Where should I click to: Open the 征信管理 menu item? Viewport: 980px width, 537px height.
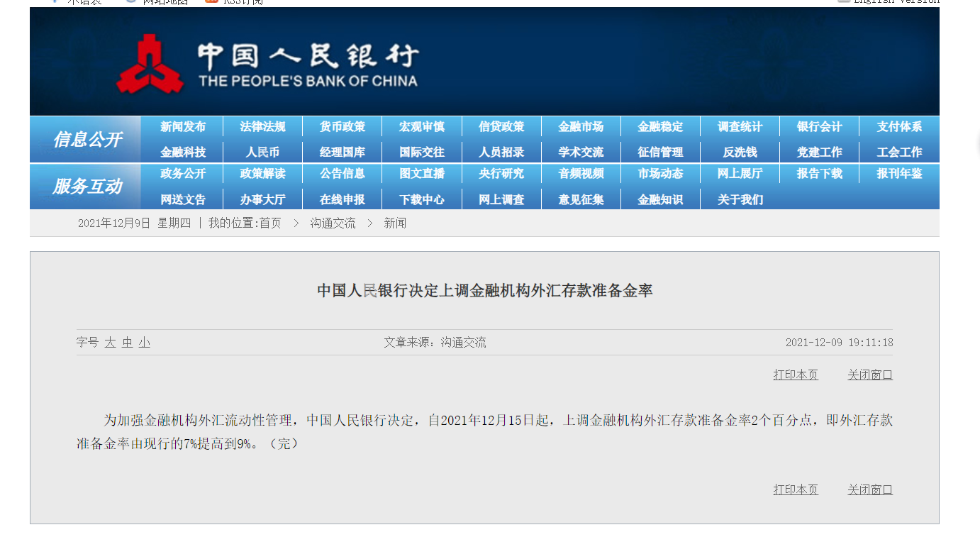[660, 152]
